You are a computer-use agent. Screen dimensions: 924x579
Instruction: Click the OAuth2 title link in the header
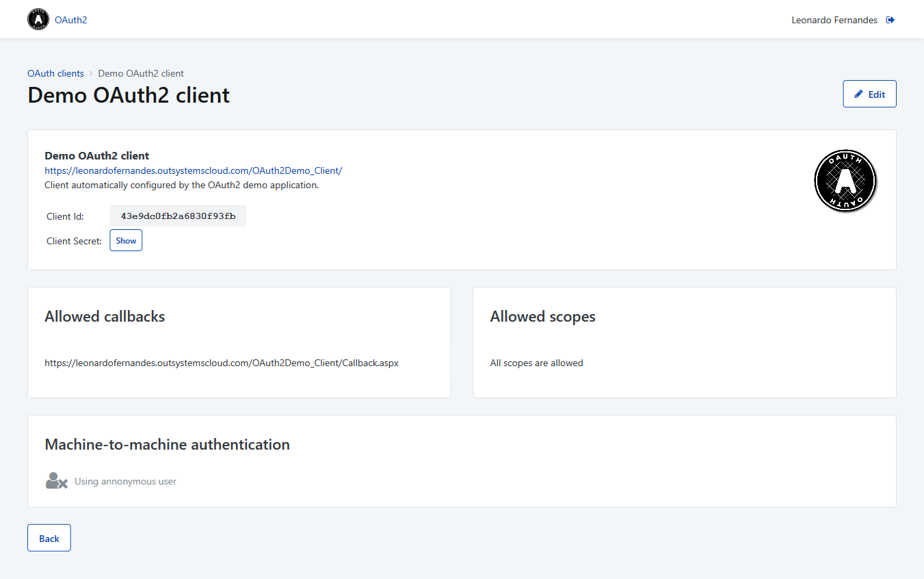pos(71,19)
